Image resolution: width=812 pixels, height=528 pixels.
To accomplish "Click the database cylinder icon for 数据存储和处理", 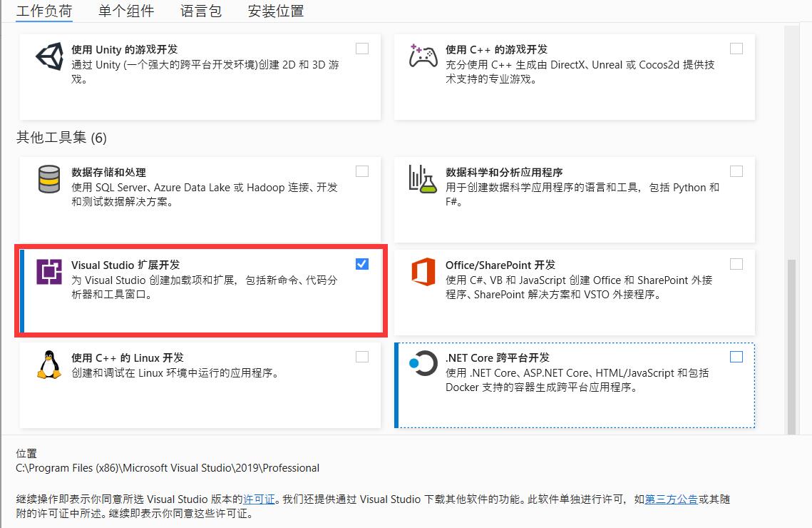I will (x=49, y=179).
